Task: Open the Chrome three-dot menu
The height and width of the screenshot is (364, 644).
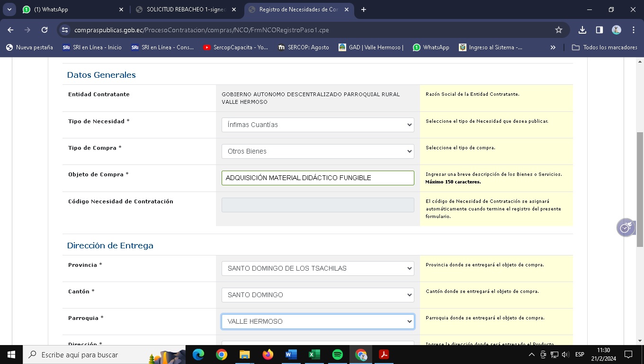Action: (x=634, y=30)
